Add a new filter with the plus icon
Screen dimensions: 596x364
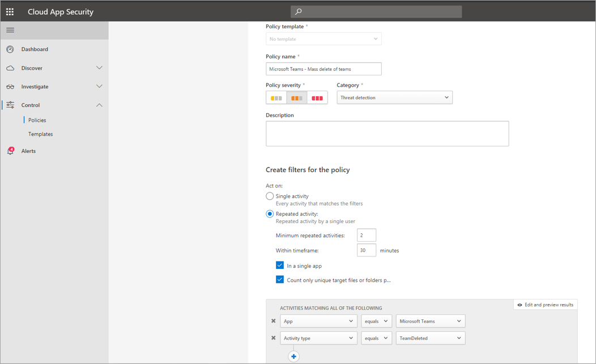click(x=293, y=356)
